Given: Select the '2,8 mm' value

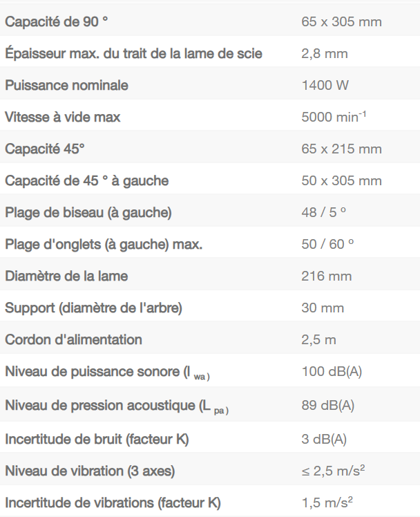Looking at the screenshot, I should click(x=324, y=53).
